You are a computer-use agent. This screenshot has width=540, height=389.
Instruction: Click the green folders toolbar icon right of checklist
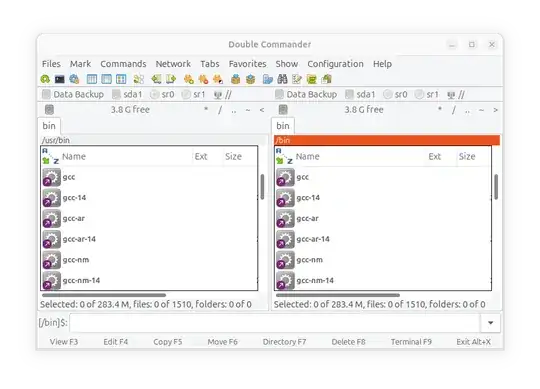pos(312,79)
